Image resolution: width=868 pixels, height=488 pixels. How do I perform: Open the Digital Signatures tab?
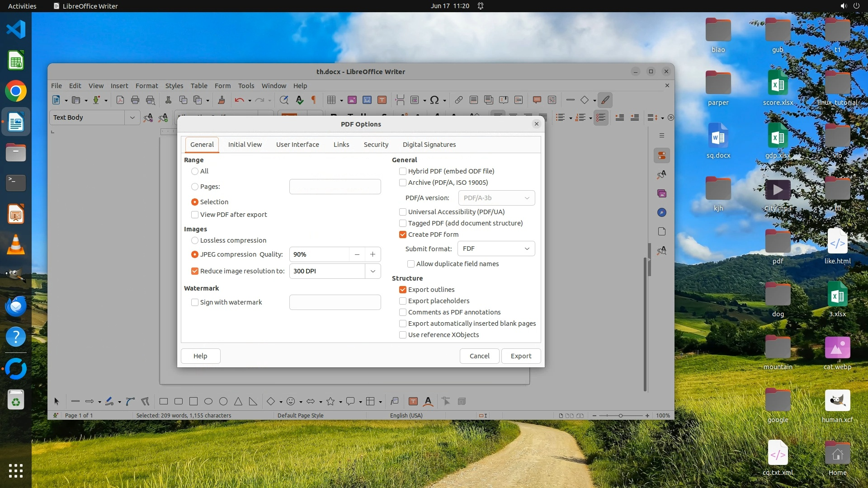click(429, 145)
